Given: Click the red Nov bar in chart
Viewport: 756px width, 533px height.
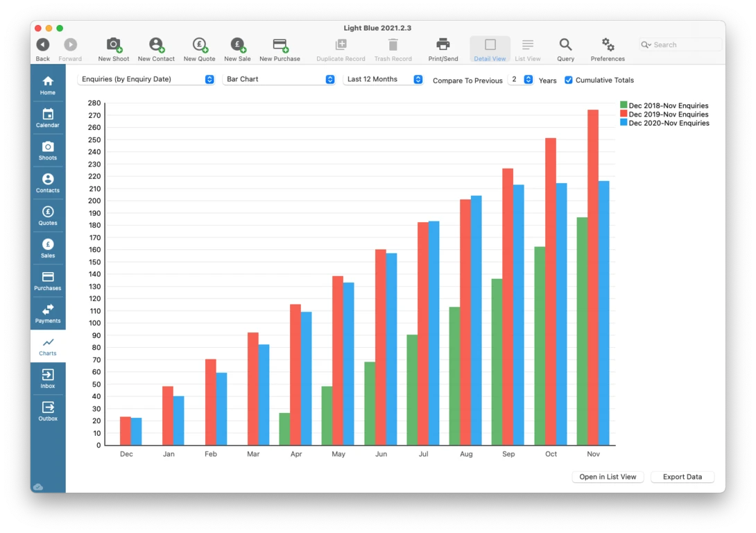Looking at the screenshot, I should click(x=593, y=278).
